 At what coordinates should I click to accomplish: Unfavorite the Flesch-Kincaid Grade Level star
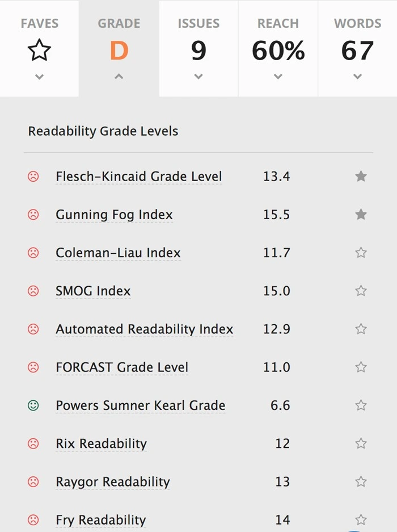coord(361,177)
